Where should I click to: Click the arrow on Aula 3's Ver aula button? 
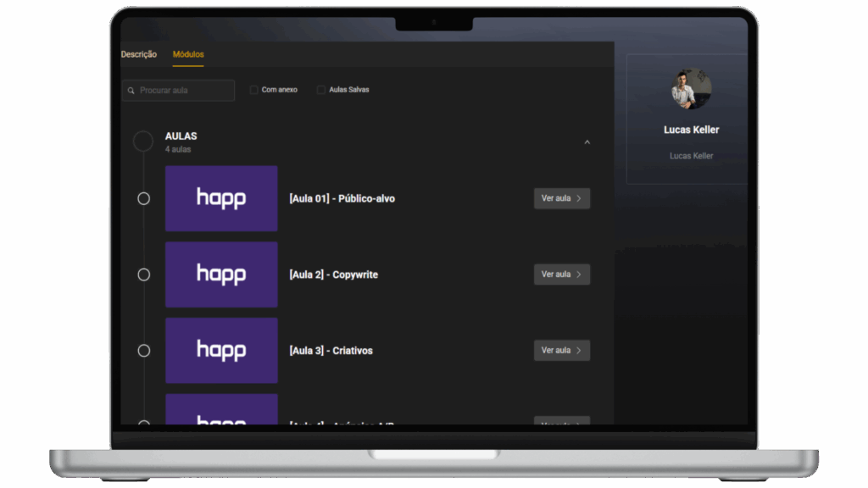[579, 351]
